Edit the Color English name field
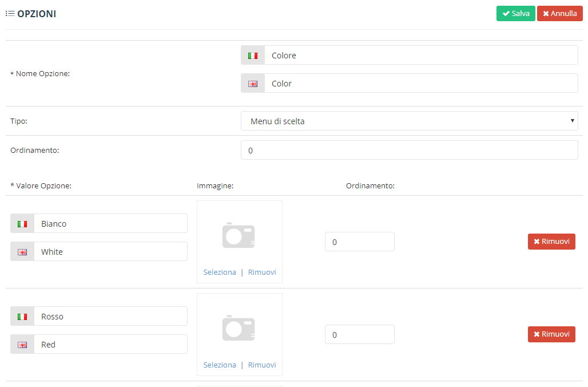 click(421, 83)
